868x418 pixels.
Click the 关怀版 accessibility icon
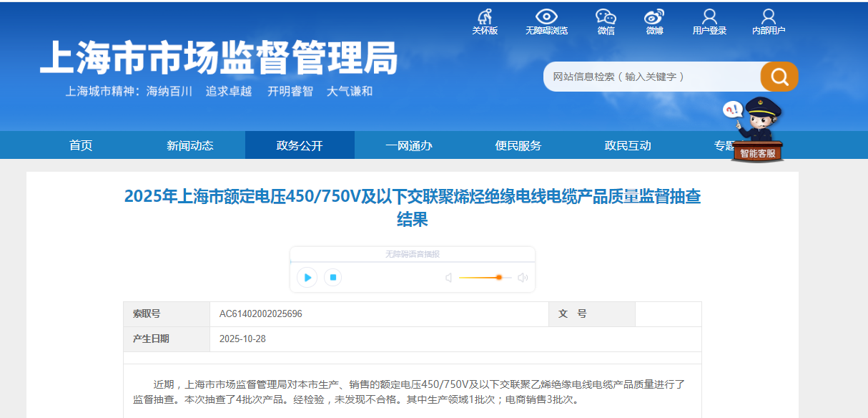pyautogui.click(x=484, y=17)
